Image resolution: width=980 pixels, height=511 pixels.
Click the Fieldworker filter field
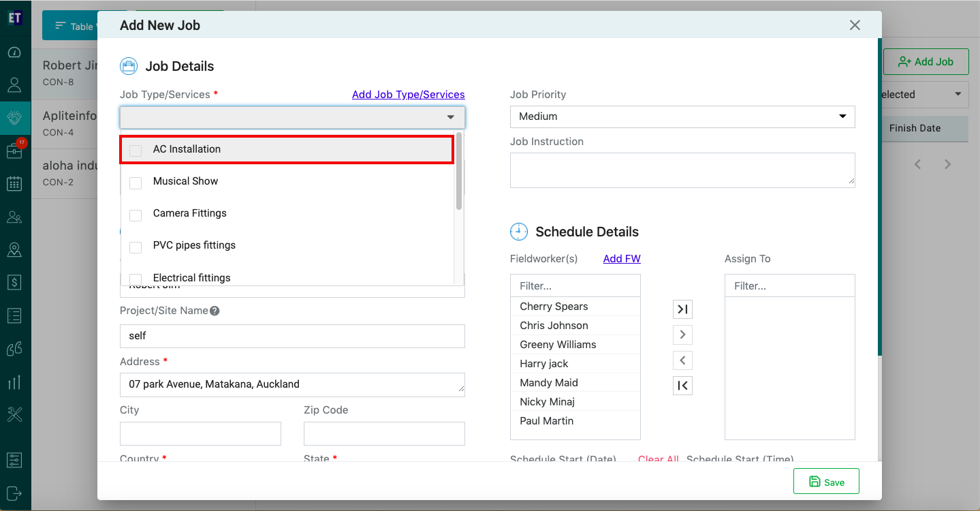(x=575, y=286)
